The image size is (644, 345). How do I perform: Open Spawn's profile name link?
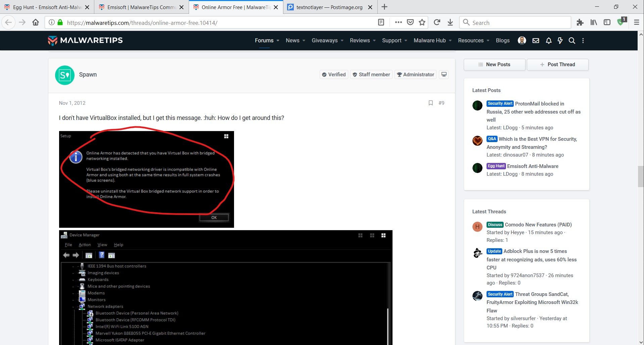[88, 75]
